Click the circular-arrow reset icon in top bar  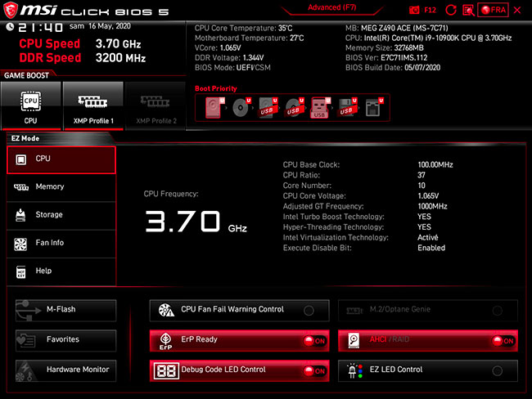[449, 10]
